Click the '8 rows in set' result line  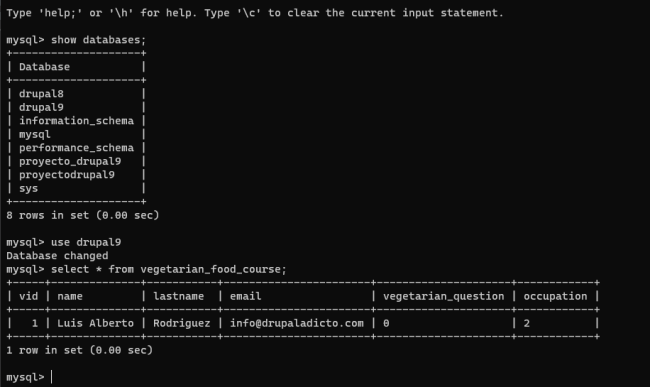82,215
